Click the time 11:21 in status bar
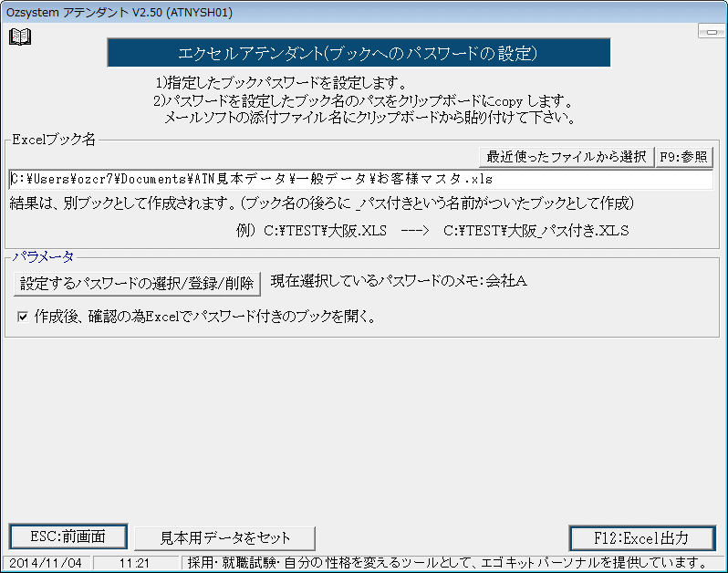728x573 pixels. [x=134, y=563]
